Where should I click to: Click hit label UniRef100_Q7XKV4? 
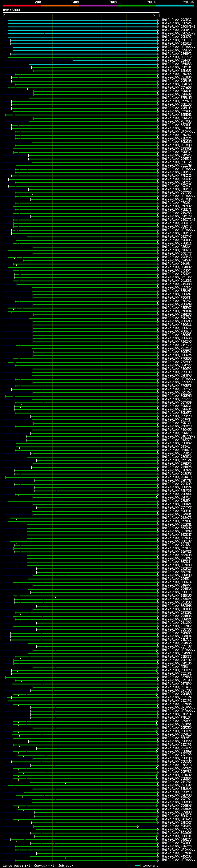click(177, 271)
